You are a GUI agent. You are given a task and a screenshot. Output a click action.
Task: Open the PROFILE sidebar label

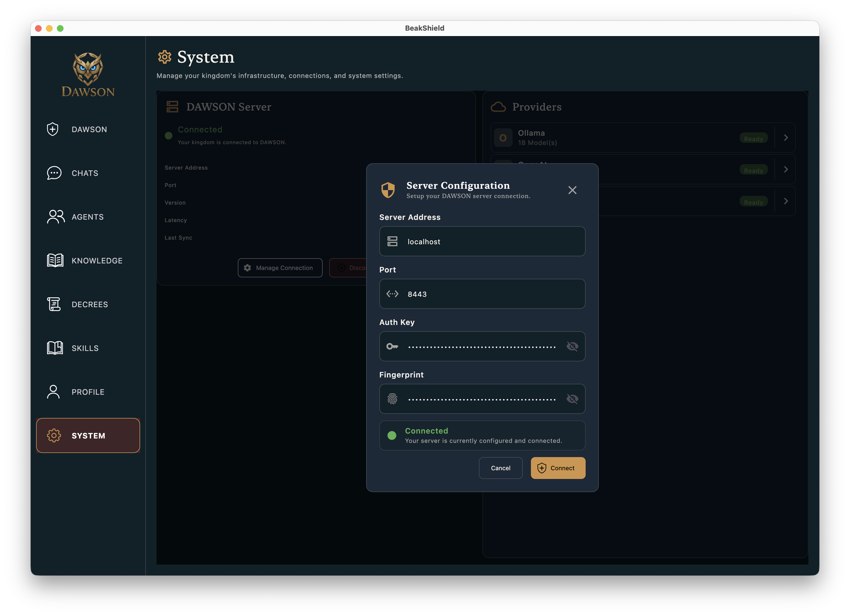pyautogui.click(x=88, y=392)
